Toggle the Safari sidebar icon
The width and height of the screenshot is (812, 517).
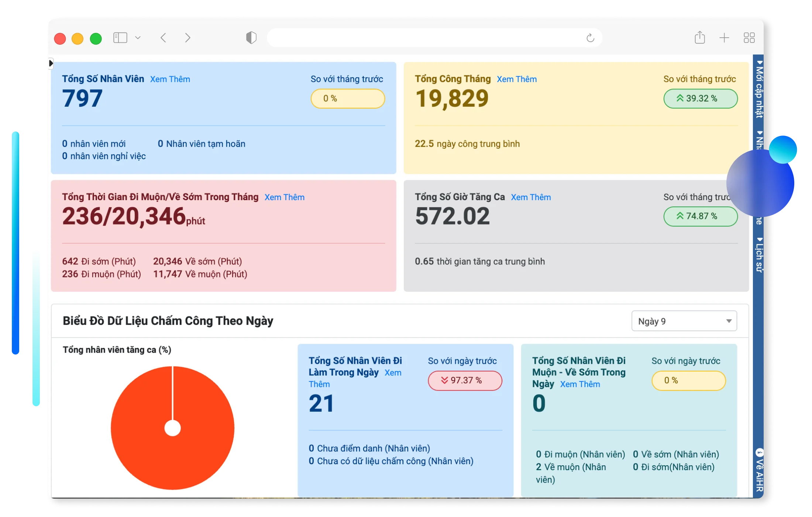(120, 38)
